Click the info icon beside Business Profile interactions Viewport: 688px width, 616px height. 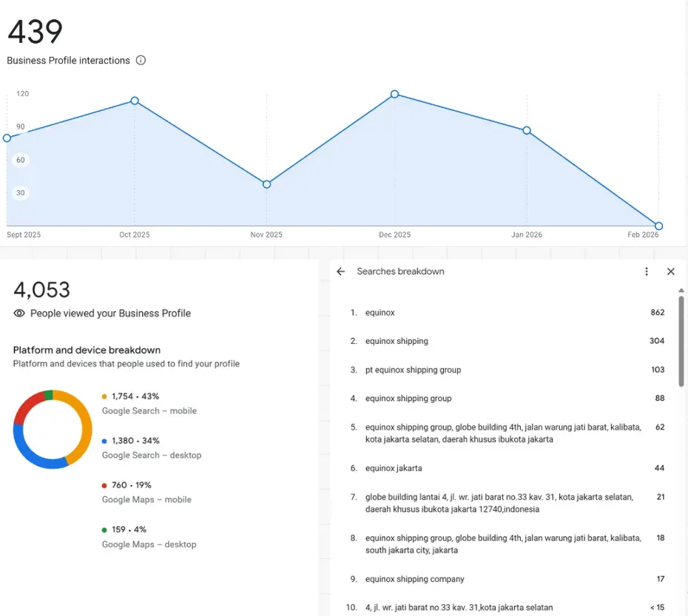click(141, 61)
